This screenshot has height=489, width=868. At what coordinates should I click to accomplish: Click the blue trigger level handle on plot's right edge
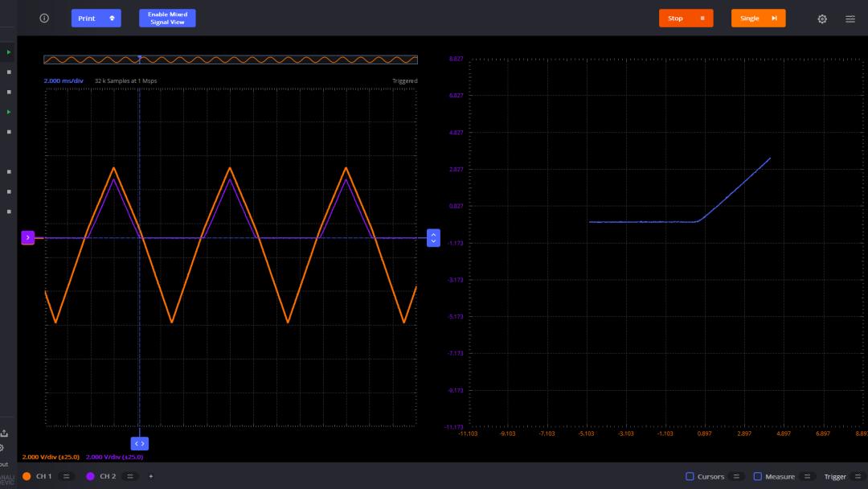433,238
